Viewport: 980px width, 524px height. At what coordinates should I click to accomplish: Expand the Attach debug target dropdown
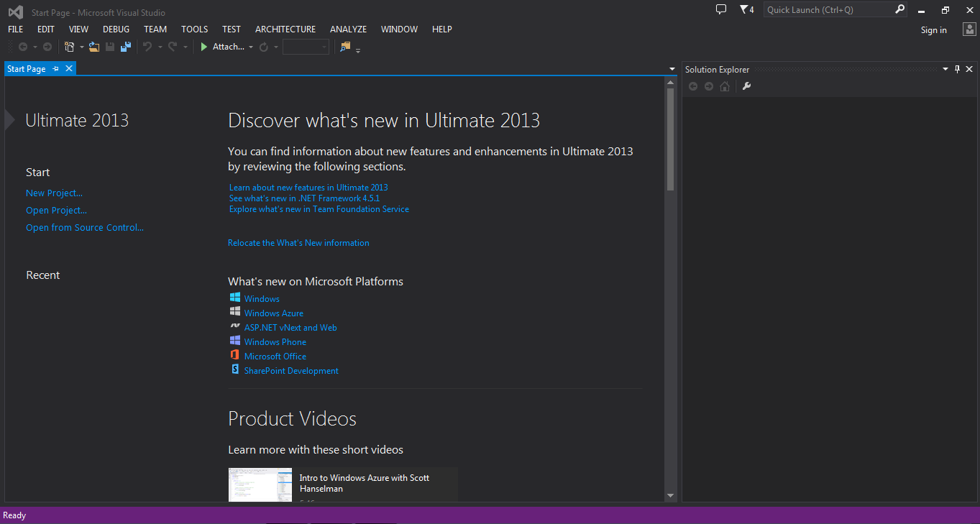point(251,47)
